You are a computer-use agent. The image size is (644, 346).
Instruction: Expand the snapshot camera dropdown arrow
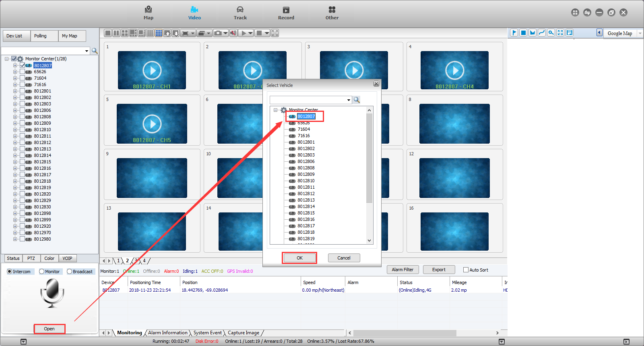(x=225, y=33)
